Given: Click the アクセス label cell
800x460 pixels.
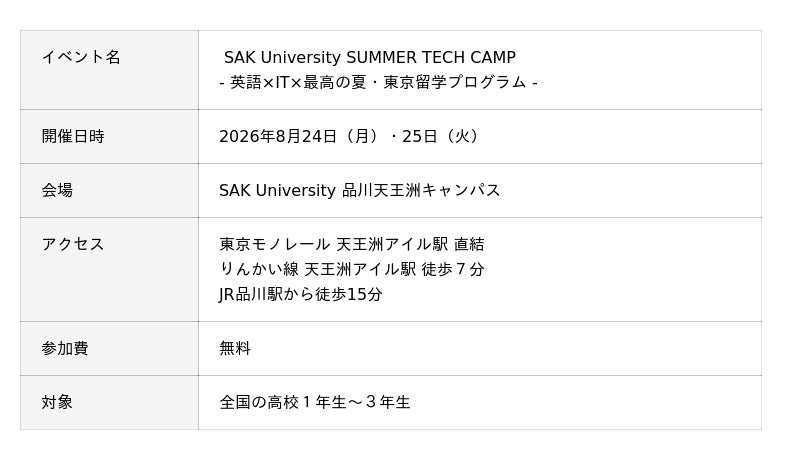Looking at the screenshot, I should [x=109, y=270].
